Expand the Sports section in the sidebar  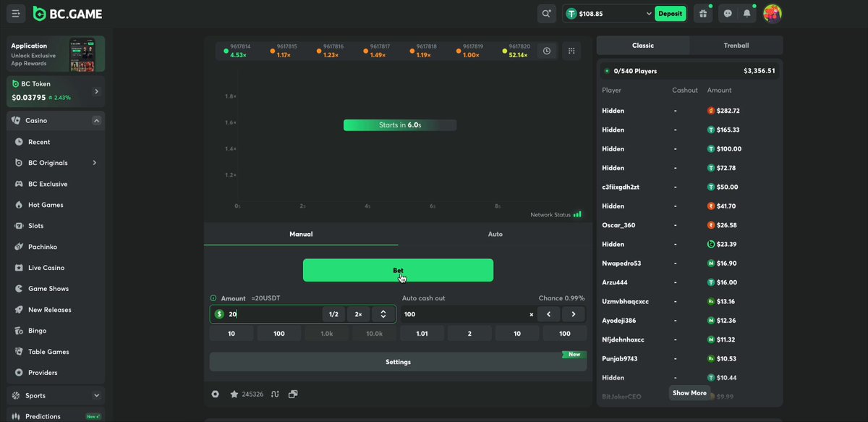coord(96,396)
